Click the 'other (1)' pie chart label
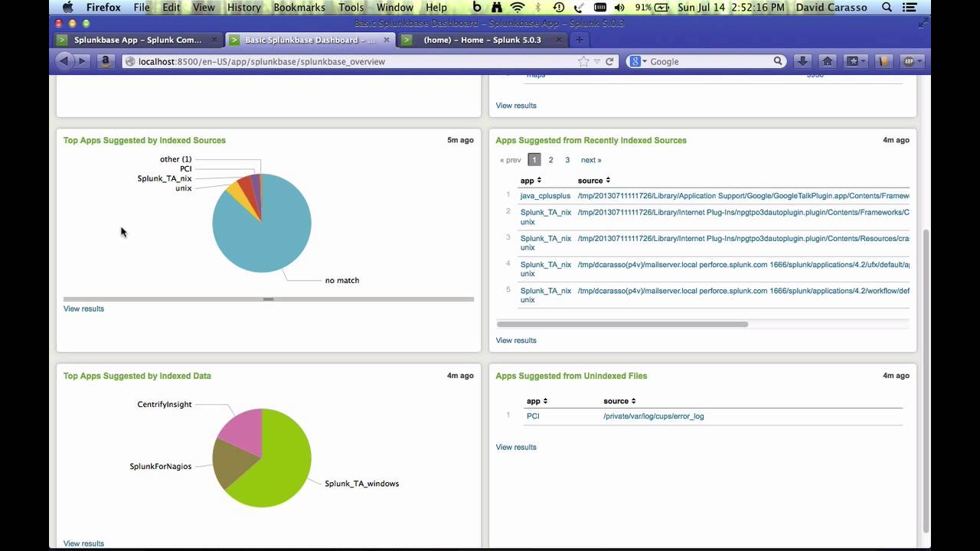The image size is (980, 551). tap(175, 159)
